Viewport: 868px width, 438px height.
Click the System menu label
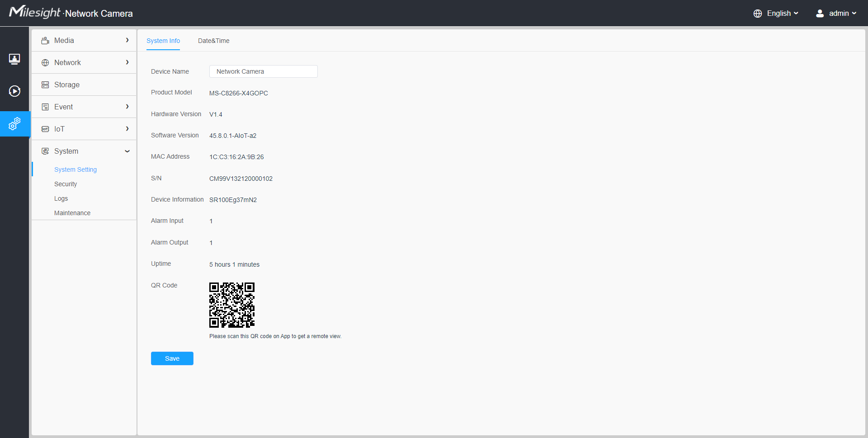(x=66, y=151)
